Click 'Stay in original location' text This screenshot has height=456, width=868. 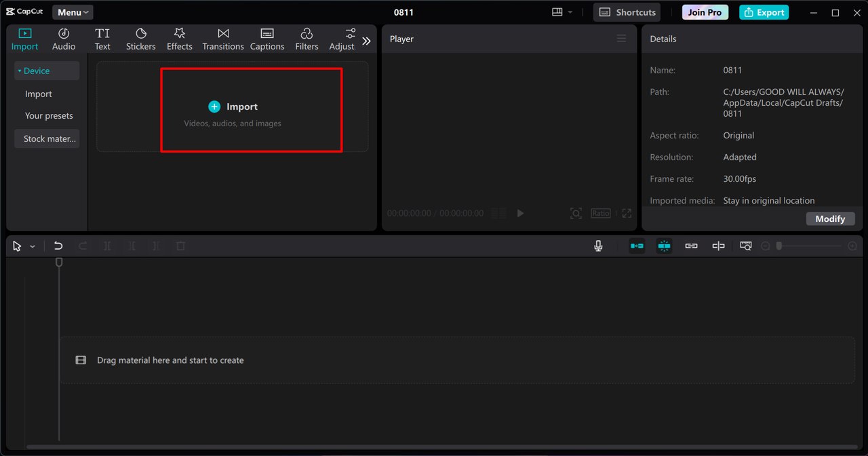(x=769, y=200)
